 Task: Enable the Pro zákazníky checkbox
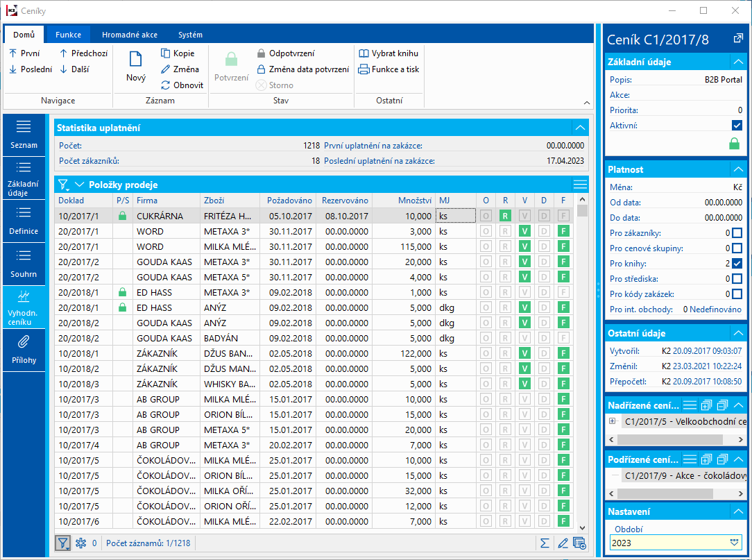pyautogui.click(x=737, y=233)
